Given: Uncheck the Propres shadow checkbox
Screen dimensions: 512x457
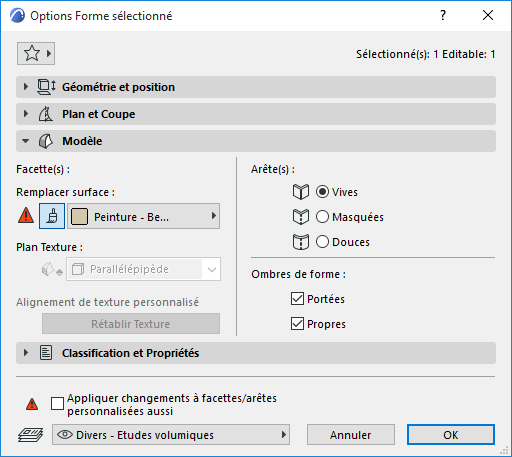Looking at the screenshot, I should [297, 324].
